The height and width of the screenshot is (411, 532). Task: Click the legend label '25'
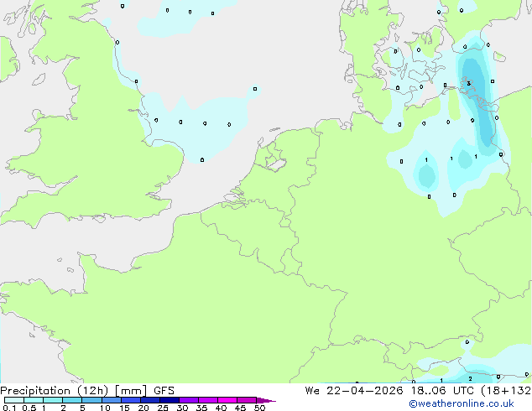tap(163, 408)
